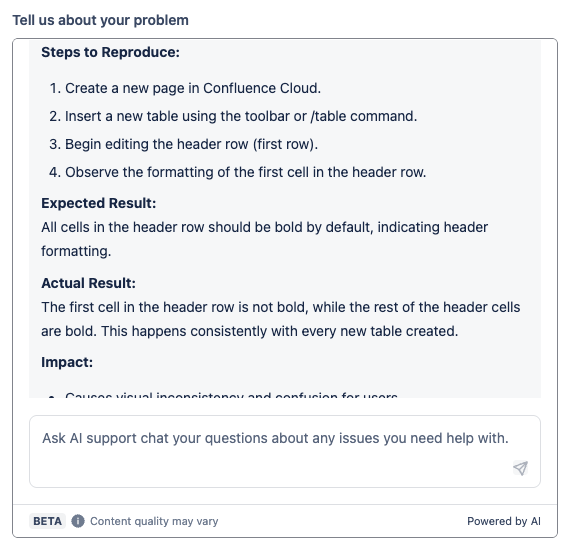The image size is (574, 550).
Task: Click the 'Steps to Reproduce:' heading
Action: [x=111, y=52]
